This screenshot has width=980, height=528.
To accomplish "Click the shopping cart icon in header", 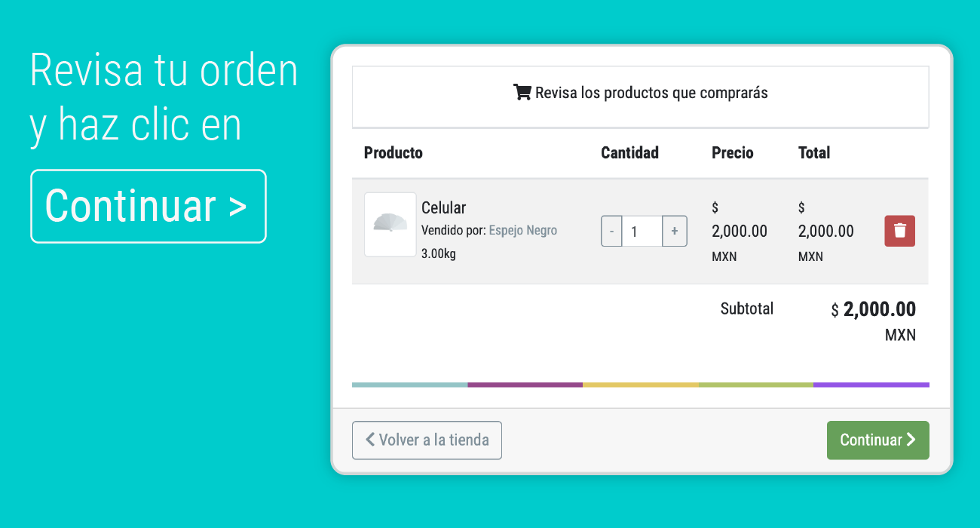I will [x=522, y=93].
